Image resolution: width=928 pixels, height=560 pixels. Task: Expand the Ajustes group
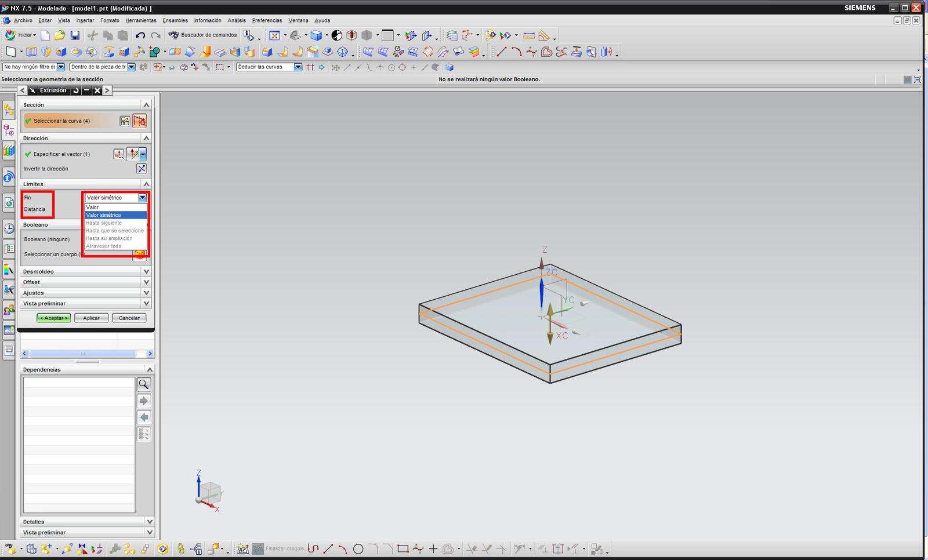(x=146, y=293)
